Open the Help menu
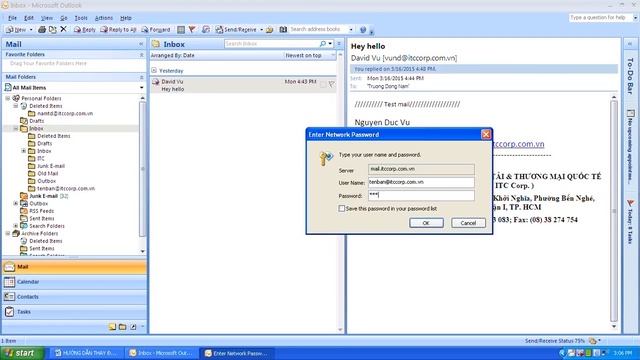 tap(126, 18)
